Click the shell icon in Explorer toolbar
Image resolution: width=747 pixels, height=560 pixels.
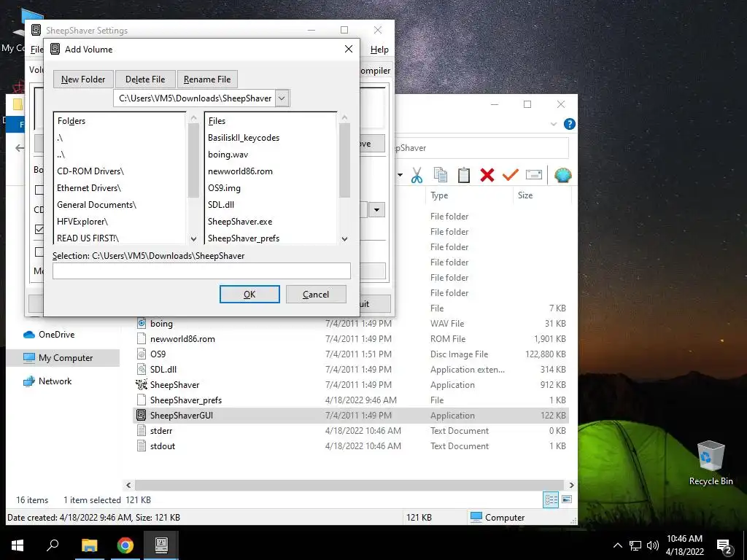tap(562, 175)
